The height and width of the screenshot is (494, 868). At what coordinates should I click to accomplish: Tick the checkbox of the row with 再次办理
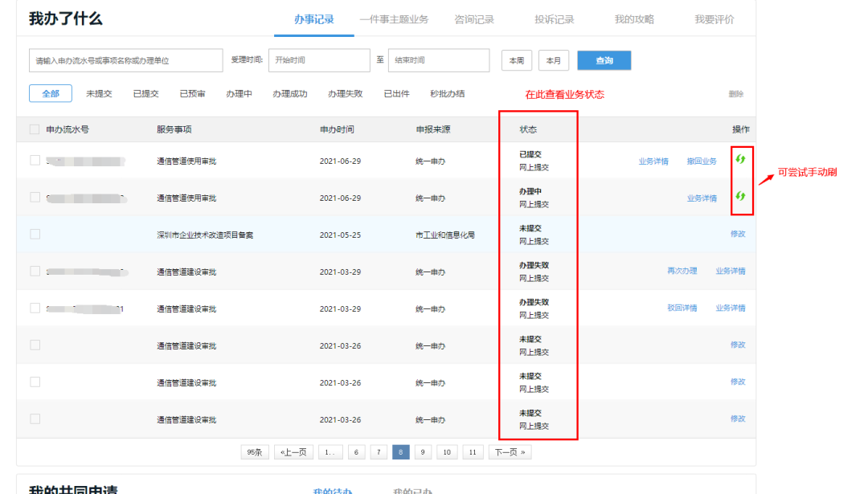tap(35, 271)
